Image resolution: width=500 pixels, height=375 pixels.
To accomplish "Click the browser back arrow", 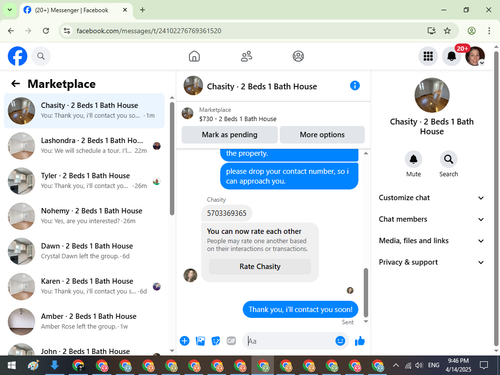I will [11, 31].
